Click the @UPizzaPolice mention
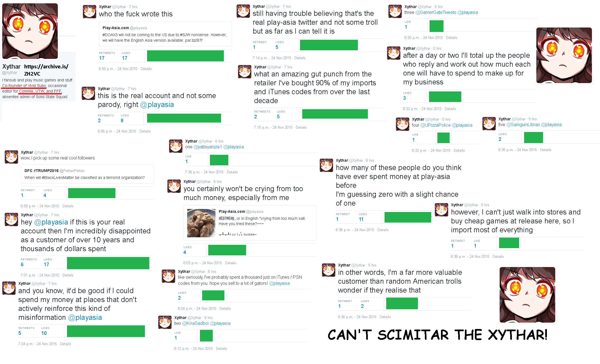Screen dimensions: 600x364 (435, 125)
